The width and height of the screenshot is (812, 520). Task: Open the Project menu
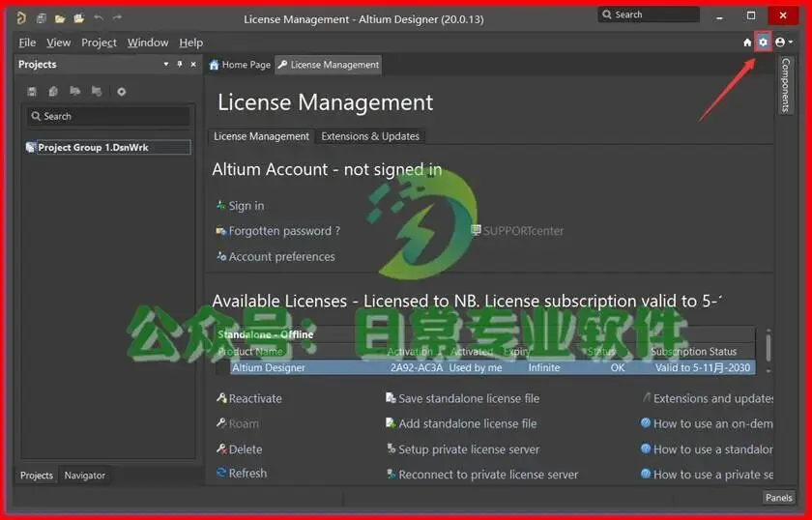point(99,43)
